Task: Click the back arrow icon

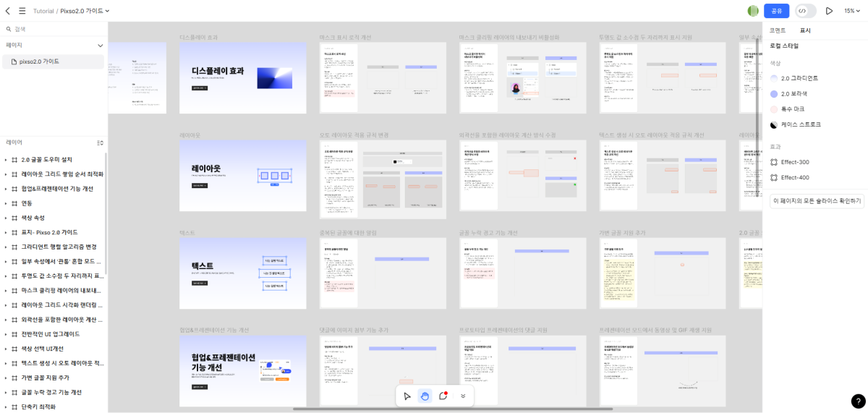Action: [8, 11]
